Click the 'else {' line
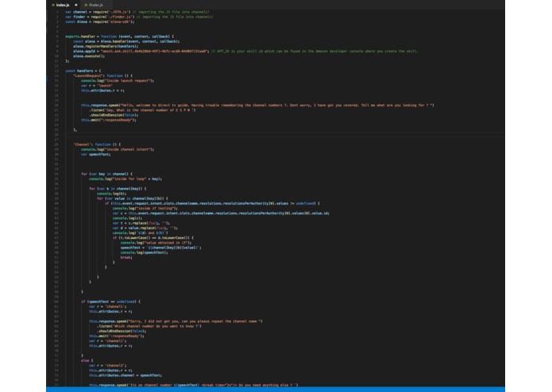This screenshot has width=552, height=392. 87,361
